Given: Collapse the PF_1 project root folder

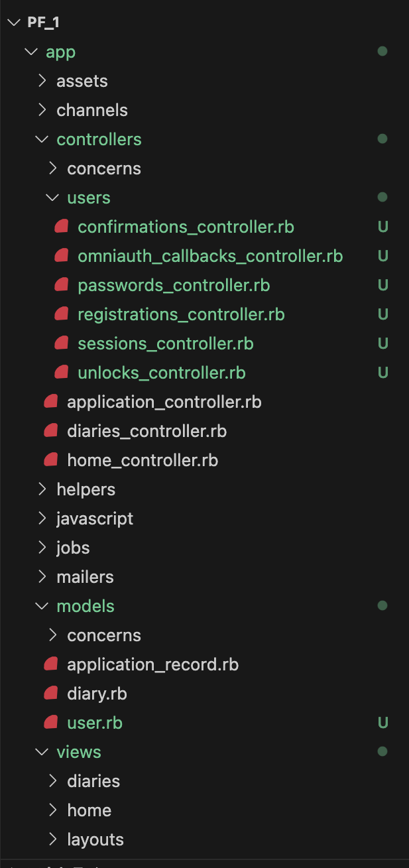Looking at the screenshot, I should click(13, 21).
